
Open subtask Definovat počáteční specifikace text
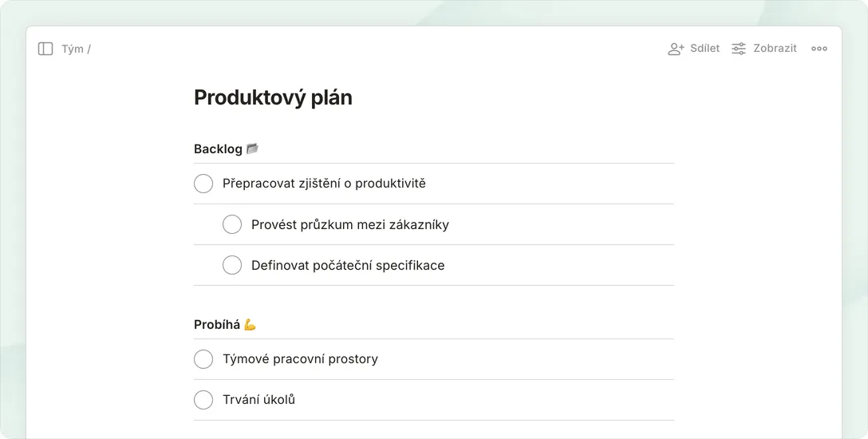[x=348, y=265]
